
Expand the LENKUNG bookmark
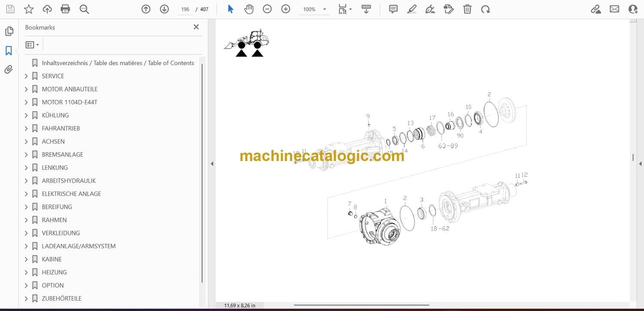coord(26,168)
